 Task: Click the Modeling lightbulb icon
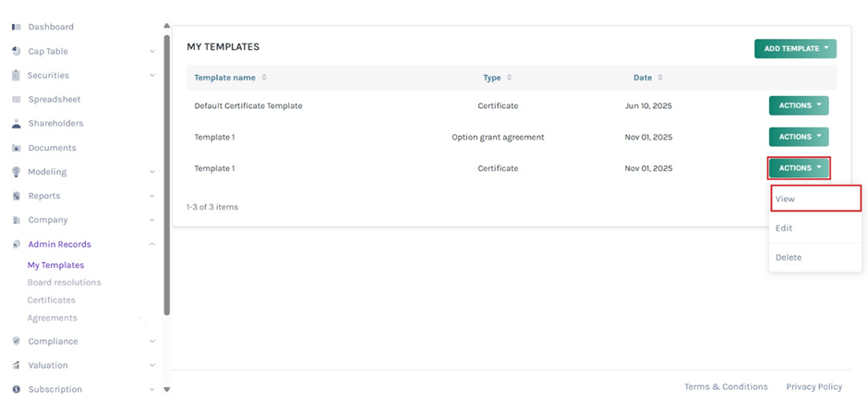click(16, 172)
